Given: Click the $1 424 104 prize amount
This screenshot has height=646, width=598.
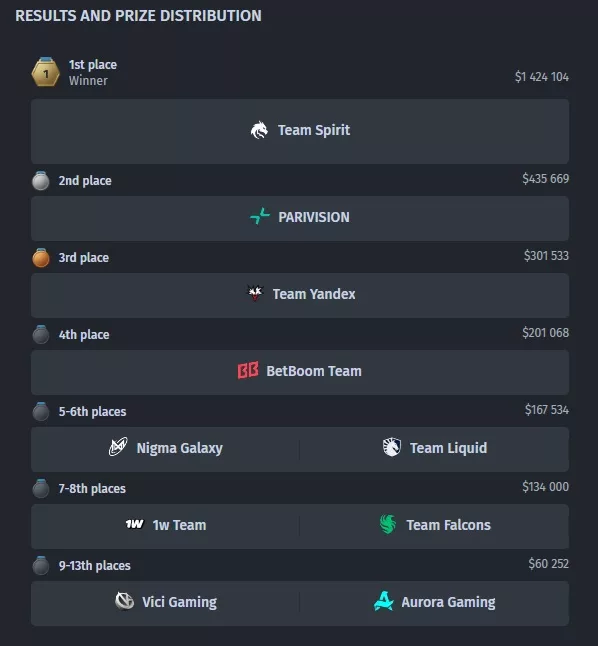Looking at the screenshot, I should click(542, 77).
